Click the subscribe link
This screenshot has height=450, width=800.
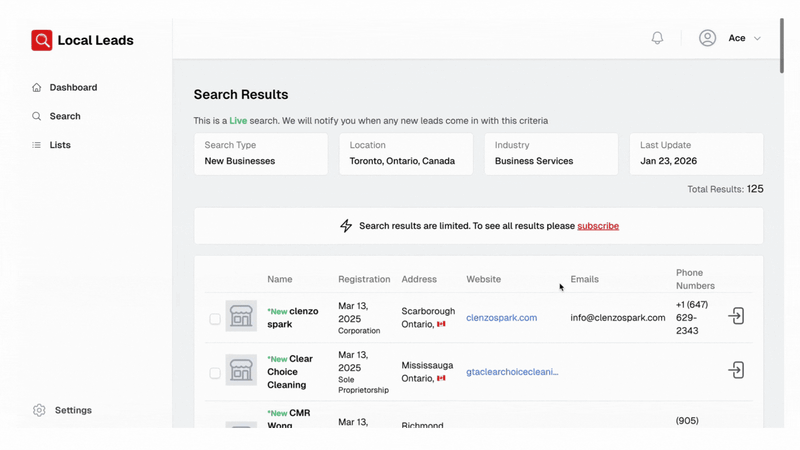tap(598, 226)
